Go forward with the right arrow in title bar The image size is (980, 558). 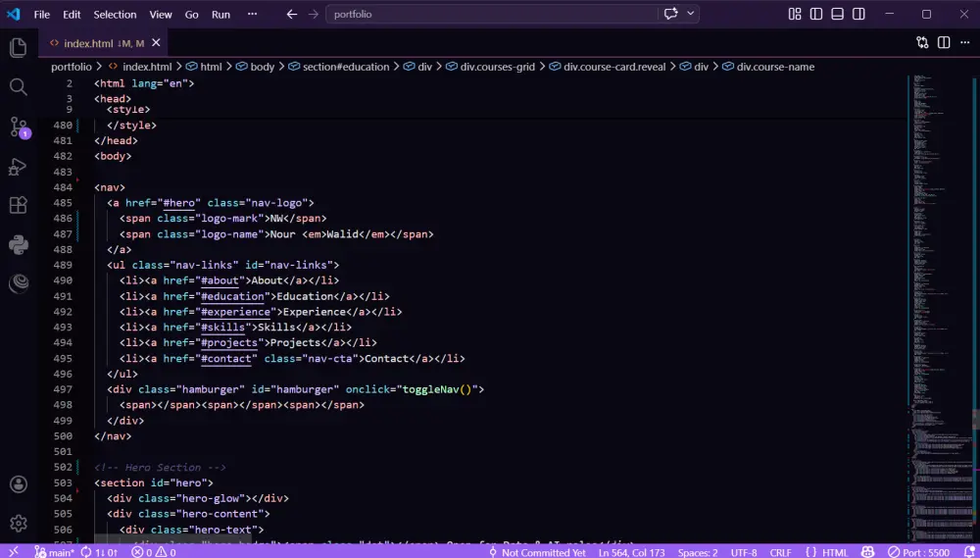[314, 14]
